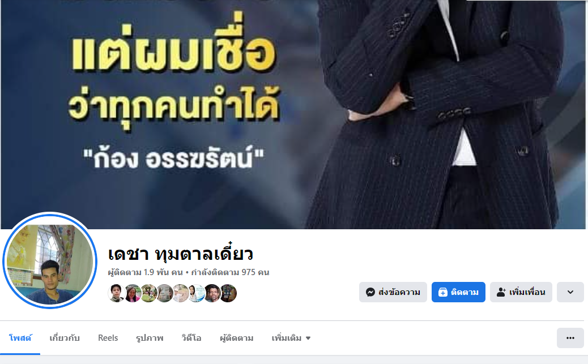Image resolution: width=588 pixels, height=364 pixels.
Task: Open the ผู้ติดตาม 1.9 พัน คน link
Action: click(x=145, y=272)
